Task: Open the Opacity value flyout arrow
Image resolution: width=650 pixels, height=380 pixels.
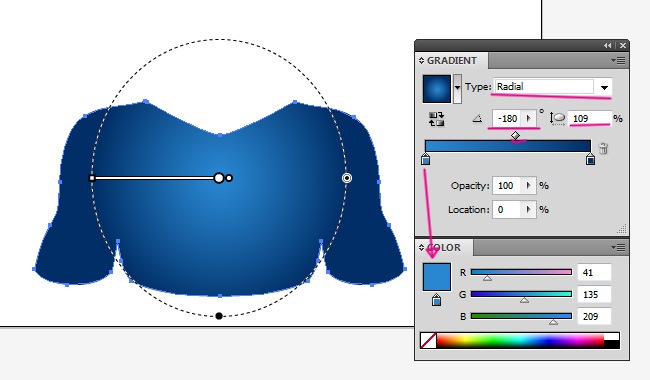Action: point(529,185)
